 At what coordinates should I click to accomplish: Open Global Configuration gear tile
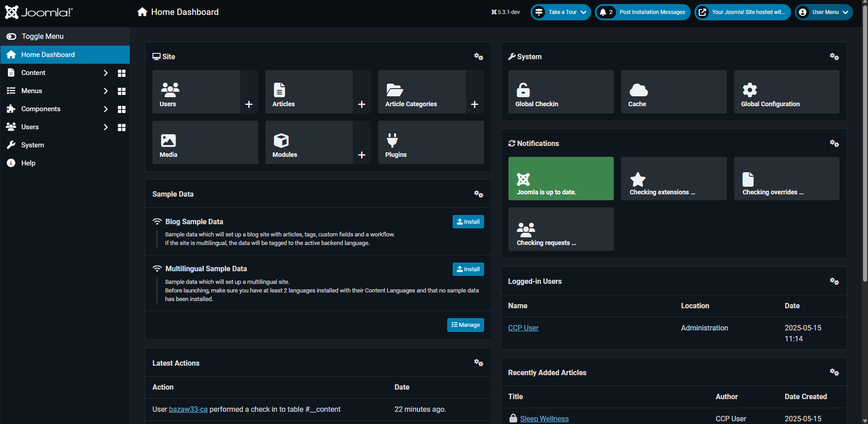click(786, 92)
